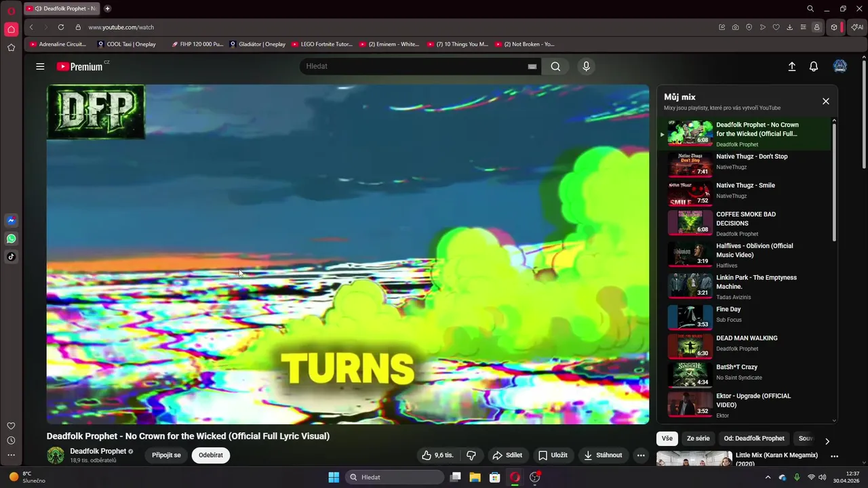Show more filter chips with right arrow
The width and height of the screenshot is (868, 488).
point(827,441)
